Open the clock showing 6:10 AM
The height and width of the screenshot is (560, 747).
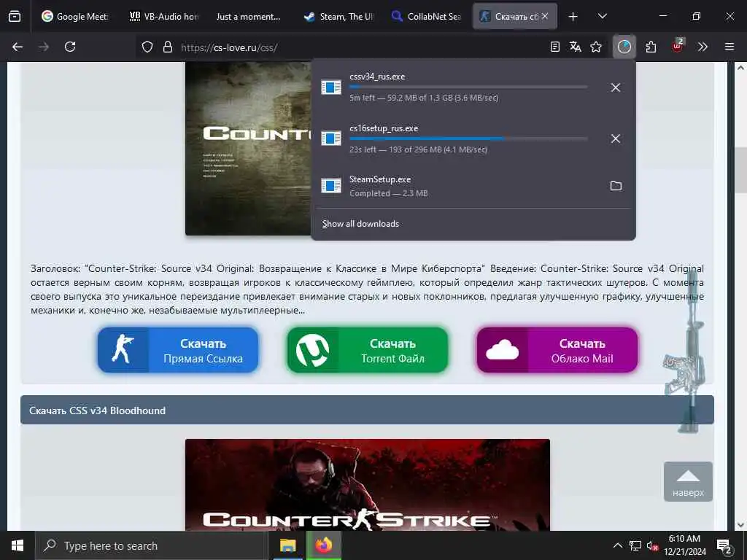click(684, 545)
